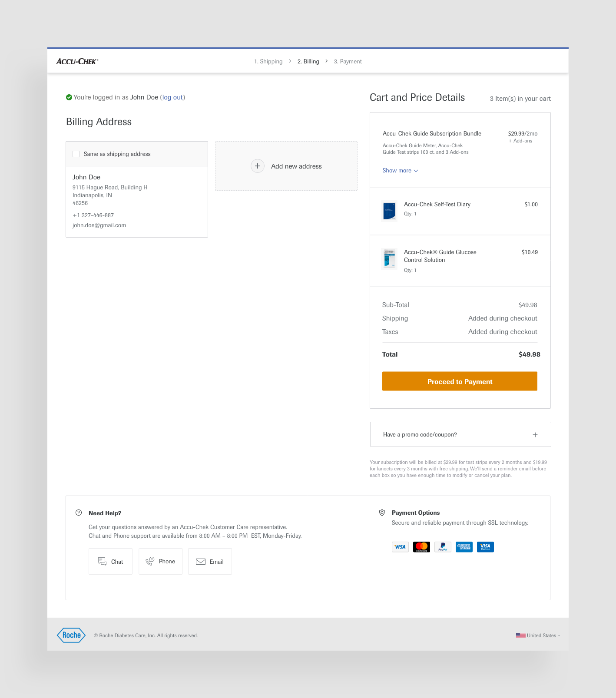Open Chat support
The image size is (616, 698).
110,562
